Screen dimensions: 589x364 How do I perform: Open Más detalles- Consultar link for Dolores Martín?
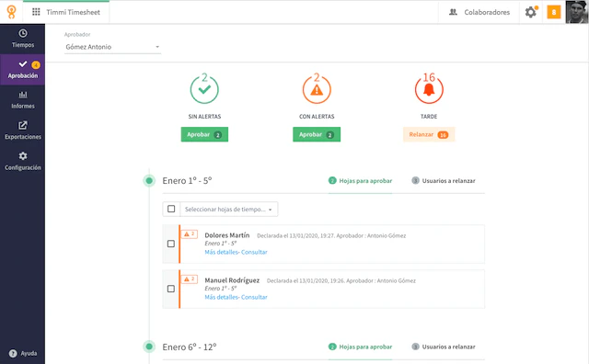(236, 252)
